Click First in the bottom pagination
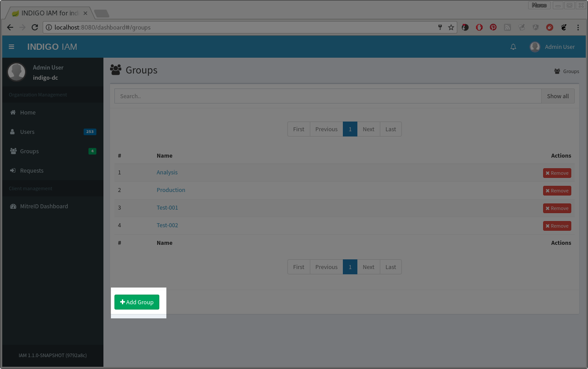 tap(298, 267)
